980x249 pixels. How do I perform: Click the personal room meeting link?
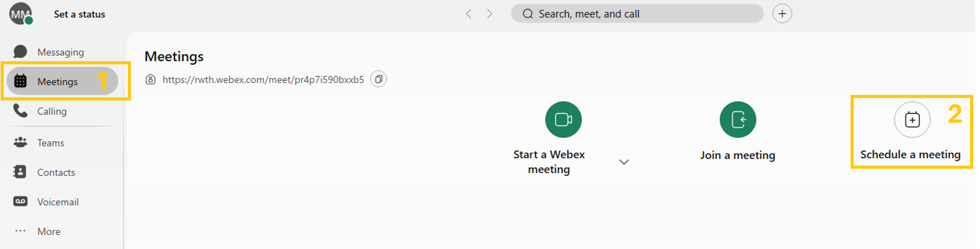click(263, 80)
